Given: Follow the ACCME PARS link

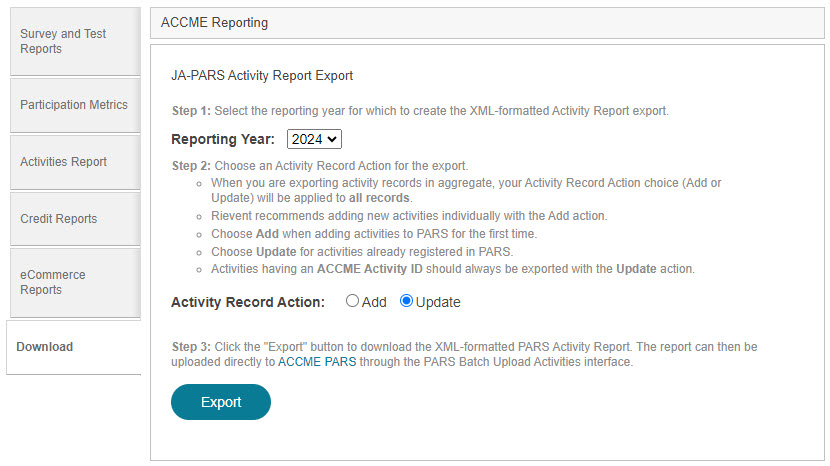Looking at the screenshot, I should click(317, 362).
